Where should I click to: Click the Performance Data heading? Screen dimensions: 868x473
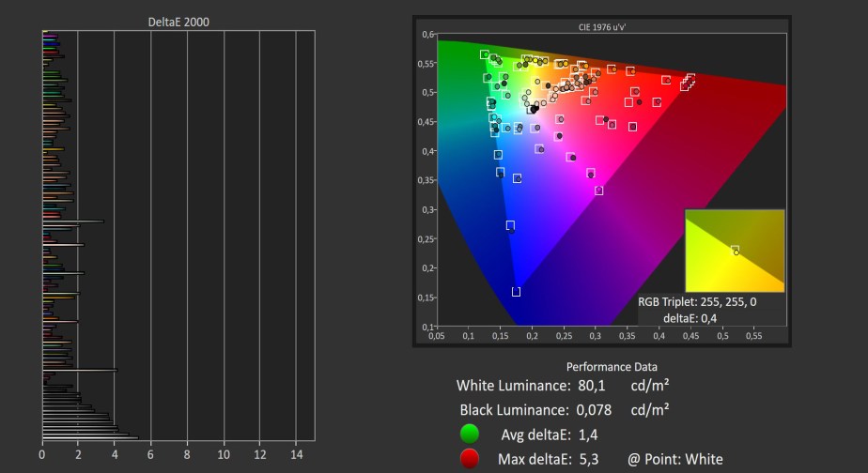[x=612, y=367]
